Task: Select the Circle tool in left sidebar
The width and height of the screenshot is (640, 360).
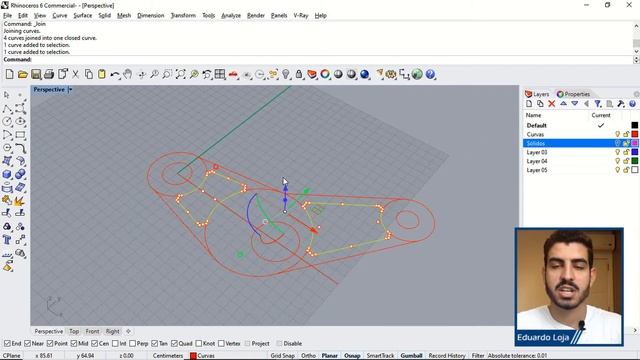Action: (x=7, y=122)
